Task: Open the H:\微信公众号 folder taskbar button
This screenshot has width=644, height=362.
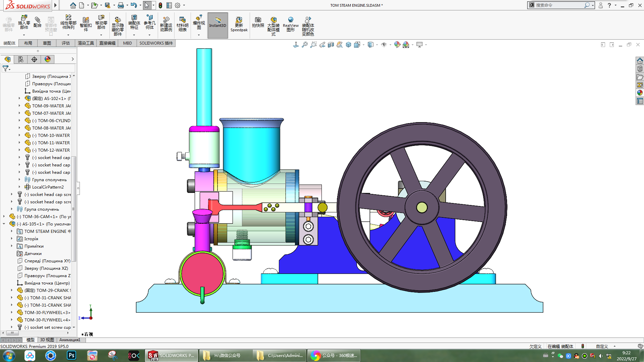Action: [x=225, y=356]
